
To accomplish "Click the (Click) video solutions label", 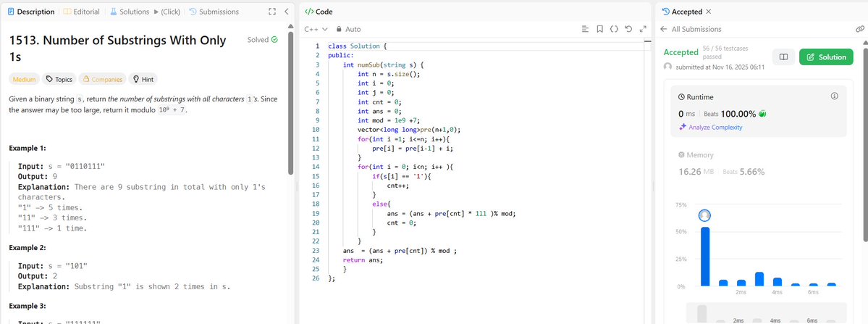I will click(x=169, y=12).
